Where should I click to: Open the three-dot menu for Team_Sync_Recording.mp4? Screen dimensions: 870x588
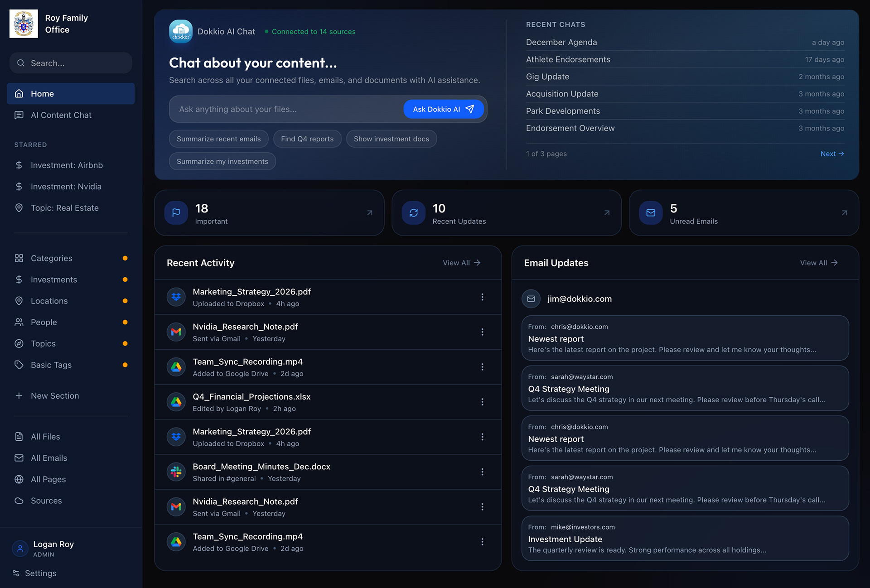click(x=482, y=367)
